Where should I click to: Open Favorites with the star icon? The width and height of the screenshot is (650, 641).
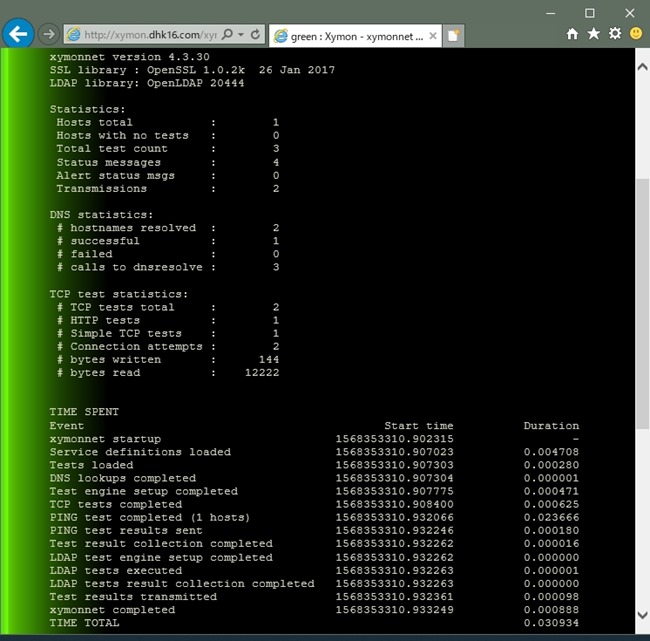[x=594, y=34]
